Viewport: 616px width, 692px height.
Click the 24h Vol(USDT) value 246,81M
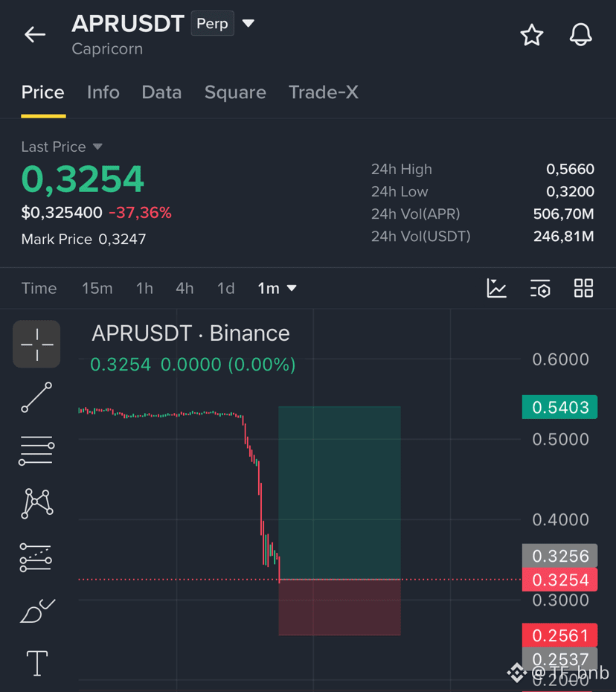(563, 237)
